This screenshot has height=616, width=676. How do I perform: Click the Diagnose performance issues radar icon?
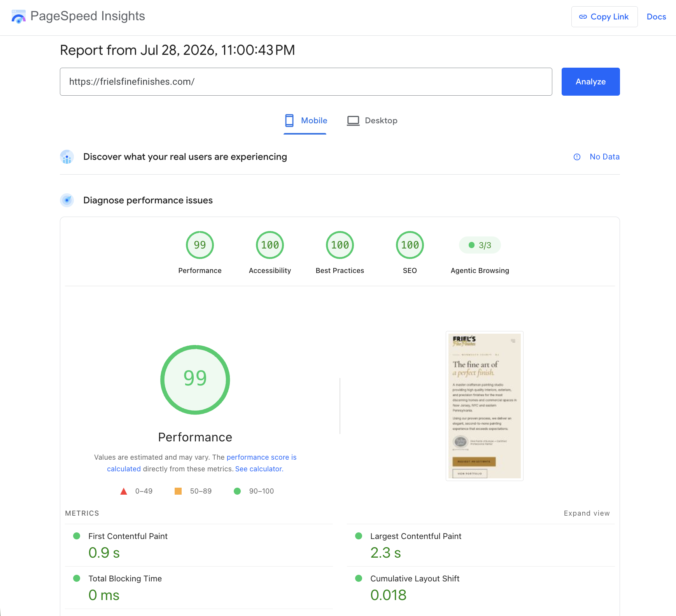click(67, 200)
